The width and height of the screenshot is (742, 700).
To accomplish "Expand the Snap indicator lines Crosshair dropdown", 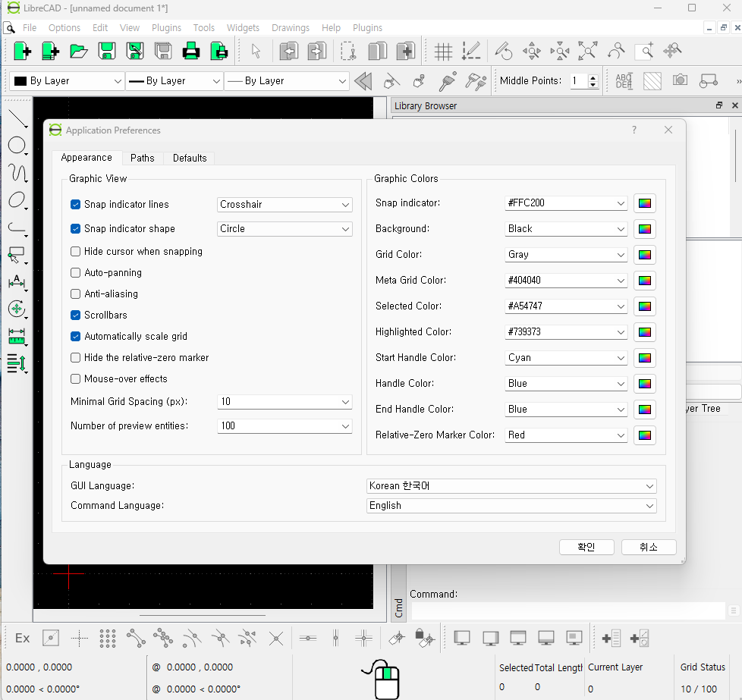I will [x=285, y=205].
